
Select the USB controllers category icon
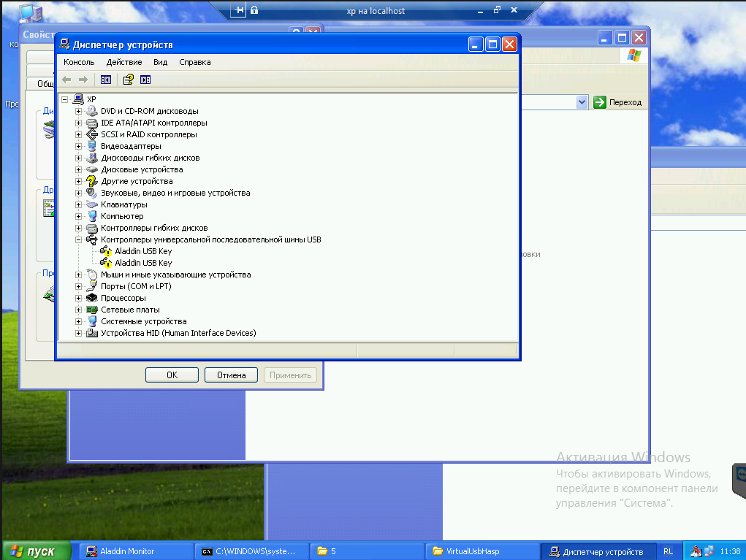tap(92, 239)
